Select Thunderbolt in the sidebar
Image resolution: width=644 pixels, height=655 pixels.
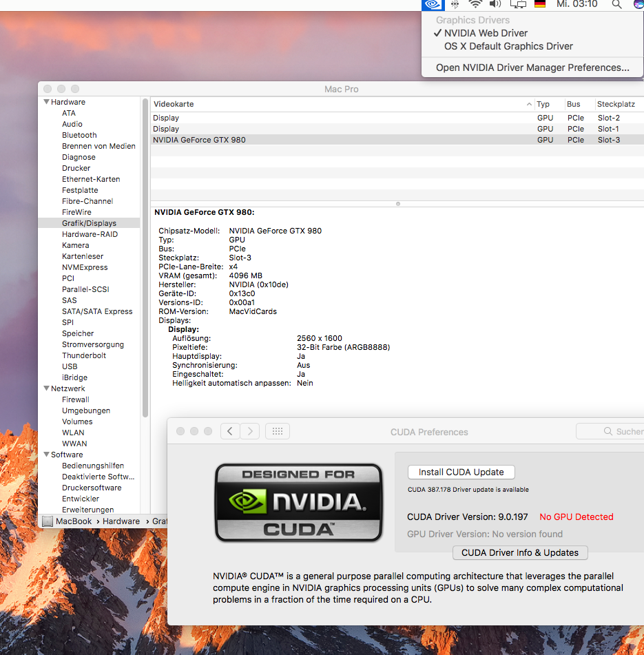pyautogui.click(x=84, y=355)
